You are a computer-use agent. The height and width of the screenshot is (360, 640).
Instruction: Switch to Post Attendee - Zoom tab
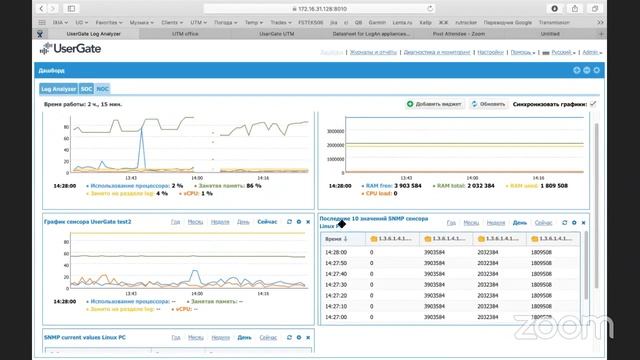click(x=459, y=34)
